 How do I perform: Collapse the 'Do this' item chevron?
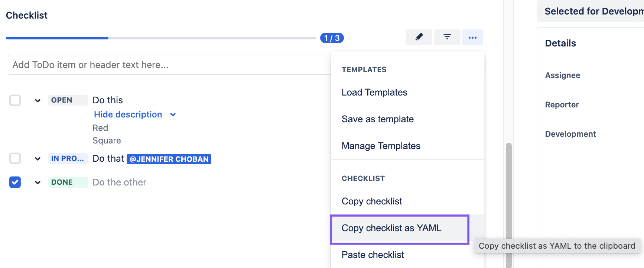[37, 100]
